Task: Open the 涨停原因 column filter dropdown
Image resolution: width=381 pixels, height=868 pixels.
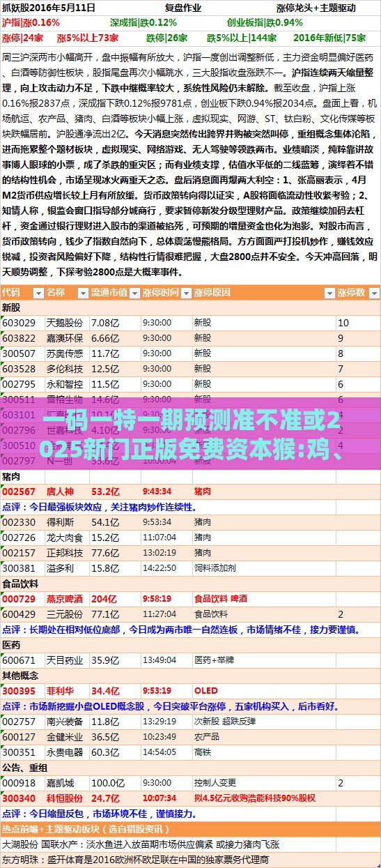Action: 329,293
